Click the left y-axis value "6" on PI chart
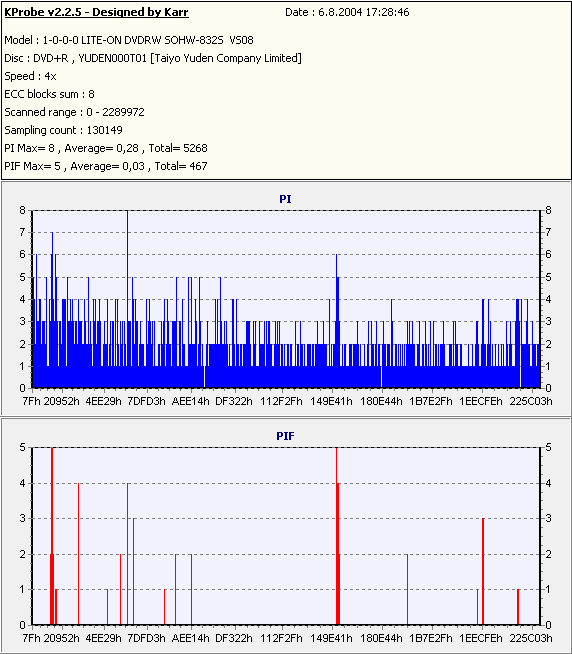 (23, 254)
